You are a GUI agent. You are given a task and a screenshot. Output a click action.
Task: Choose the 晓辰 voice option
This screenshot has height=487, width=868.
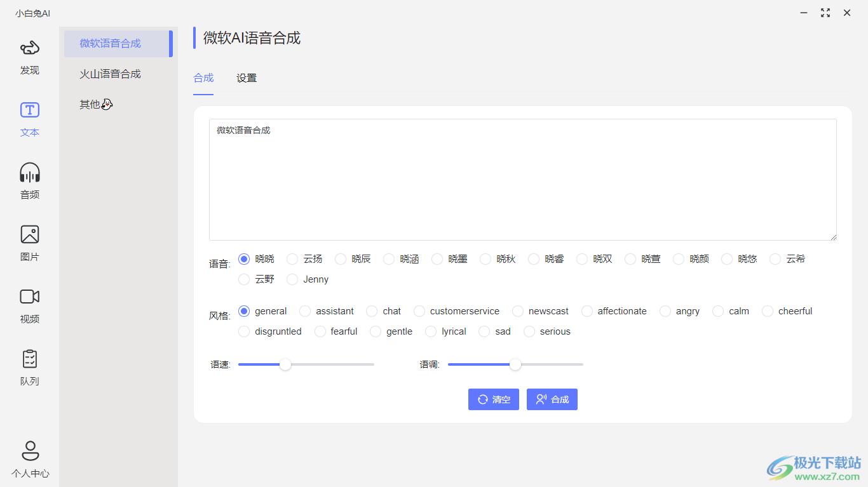point(341,259)
